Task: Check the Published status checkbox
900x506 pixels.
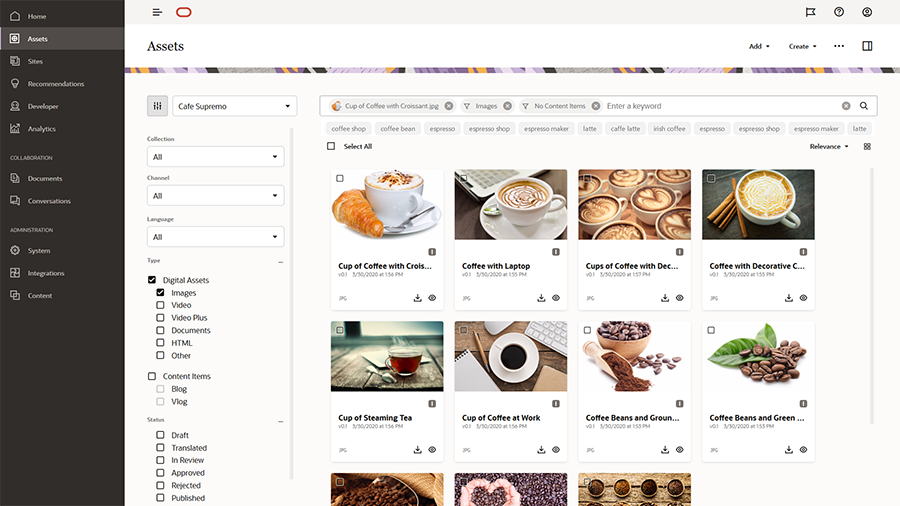Action: (161, 498)
